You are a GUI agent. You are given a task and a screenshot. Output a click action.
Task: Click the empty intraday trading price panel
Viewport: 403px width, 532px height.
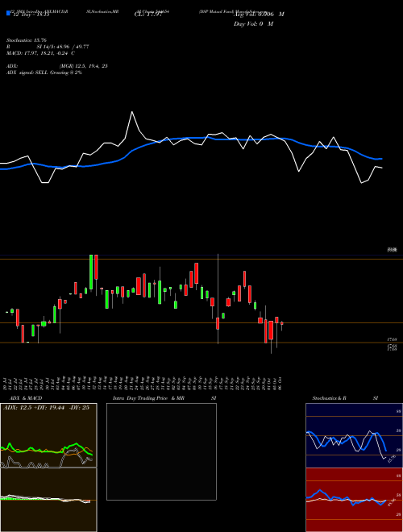coord(161,451)
